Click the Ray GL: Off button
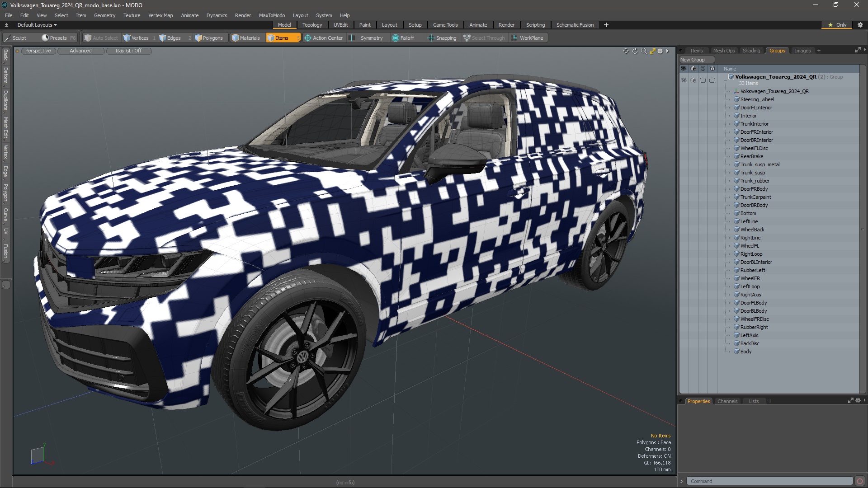This screenshot has height=488, width=868. click(128, 51)
